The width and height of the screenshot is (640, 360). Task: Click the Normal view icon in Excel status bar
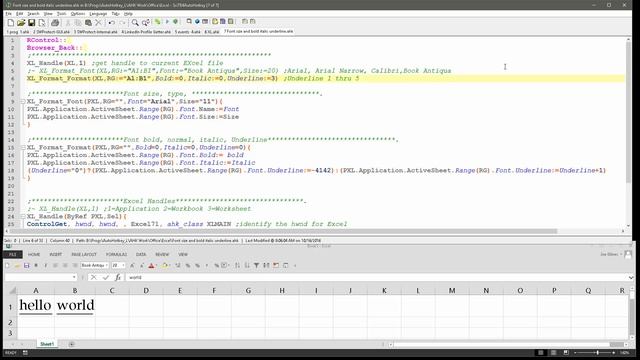[541, 353]
